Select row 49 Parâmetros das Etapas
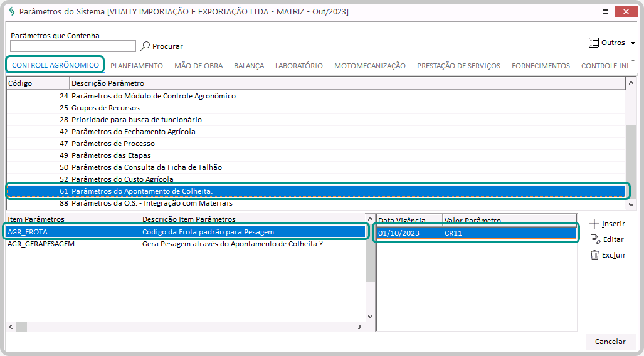Image resolution: width=644 pixels, height=356 pixels. coord(316,155)
